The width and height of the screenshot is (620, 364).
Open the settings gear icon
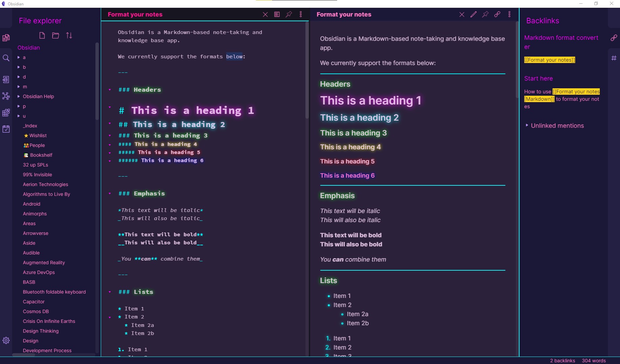(6, 340)
